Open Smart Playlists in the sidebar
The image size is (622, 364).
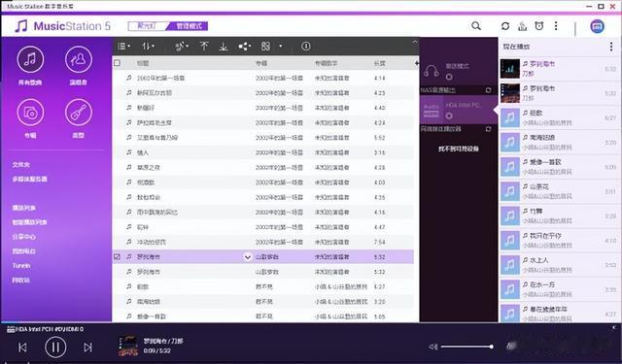click(x=30, y=222)
